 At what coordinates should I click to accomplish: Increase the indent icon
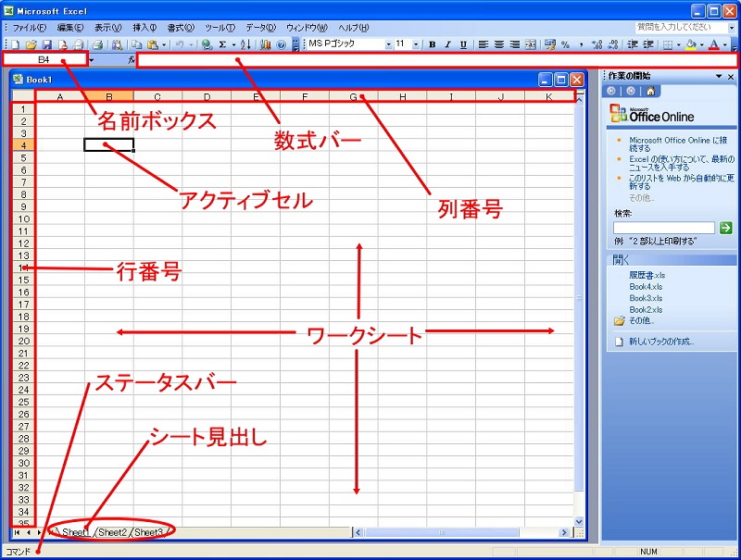(x=648, y=44)
